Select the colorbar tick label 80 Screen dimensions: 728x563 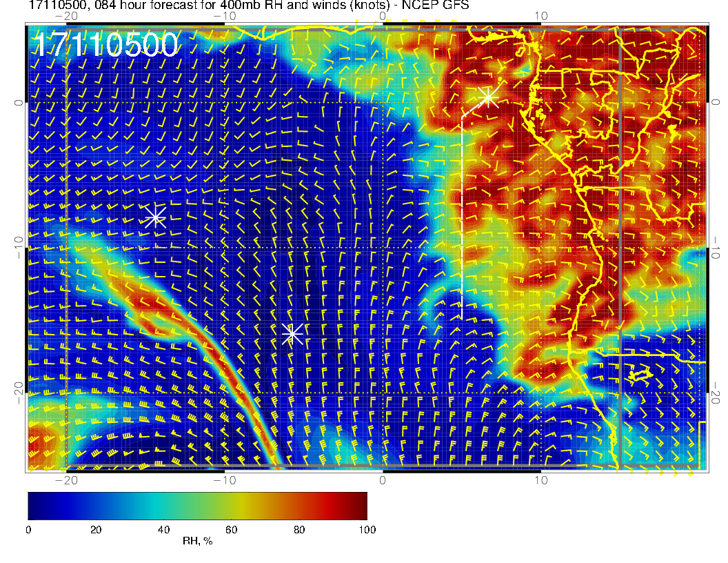(x=299, y=530)
